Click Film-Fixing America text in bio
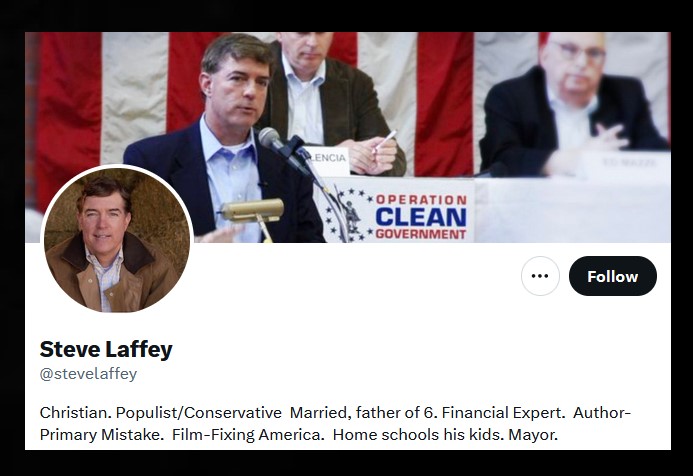Screen dimensions: 693x476 248,434
